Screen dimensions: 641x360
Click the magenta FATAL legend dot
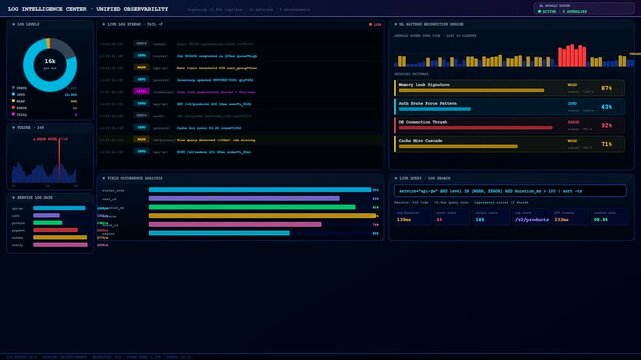tap(13, 114)
